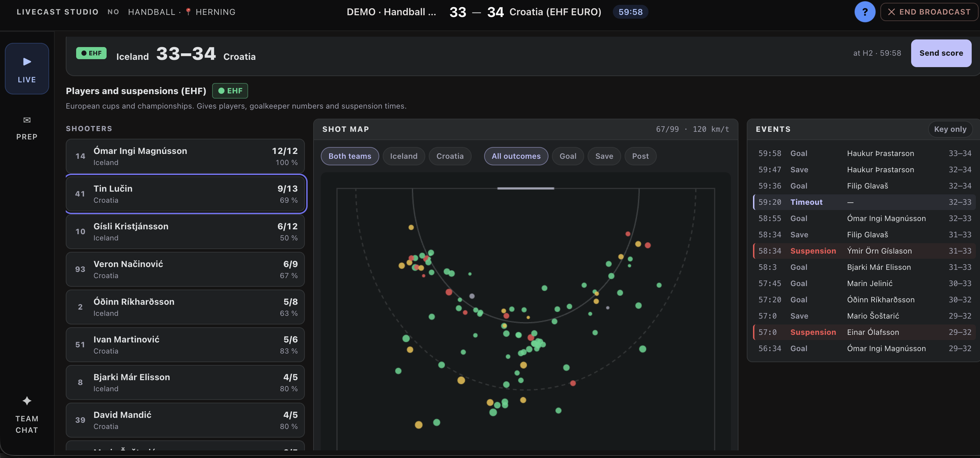Select shooter Óðinn Ríkharðsson card
The image size is (980, 458).
(185, 306)
